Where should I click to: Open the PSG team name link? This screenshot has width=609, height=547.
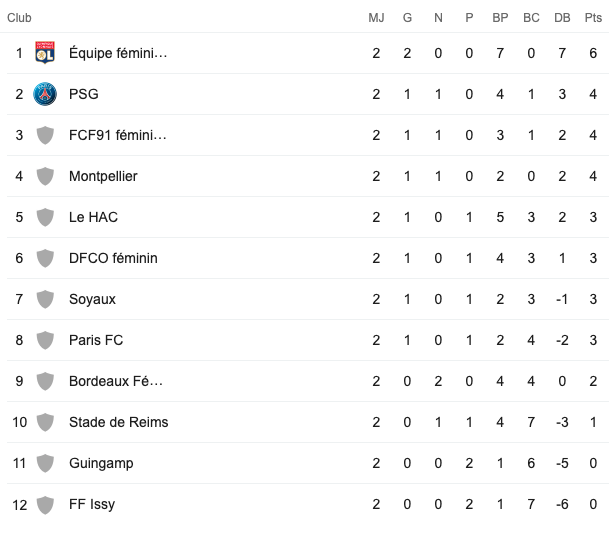84,94
